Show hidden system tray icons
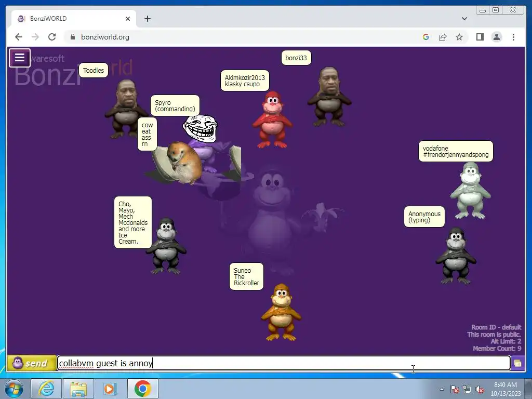 coord(442,389)
